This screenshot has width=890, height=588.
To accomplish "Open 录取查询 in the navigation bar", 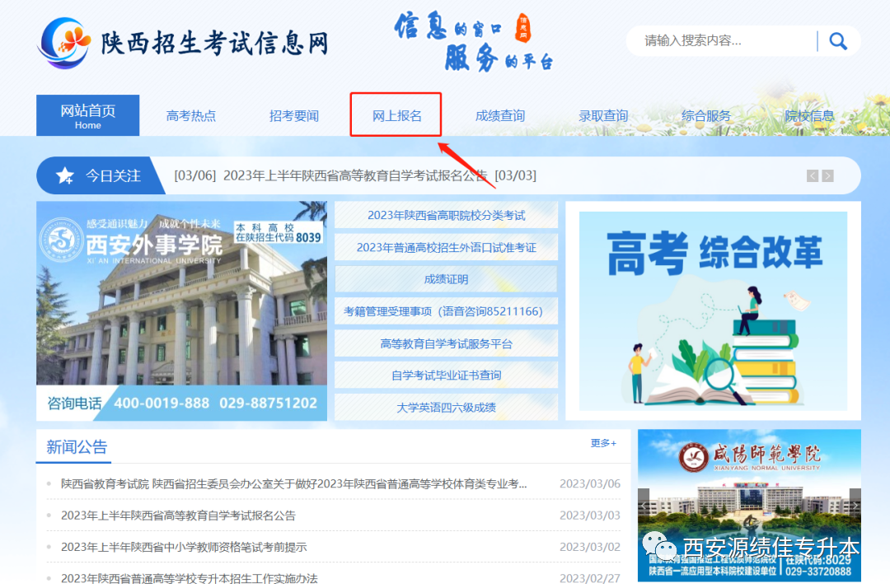I will (603, 115).
